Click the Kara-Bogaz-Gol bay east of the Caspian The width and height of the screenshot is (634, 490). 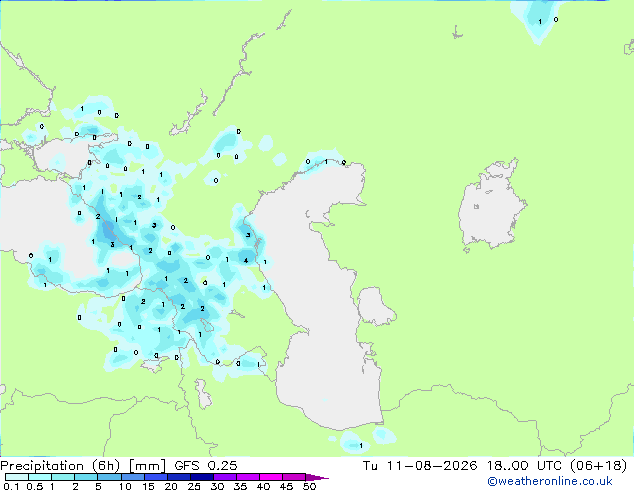coord(375,306)
